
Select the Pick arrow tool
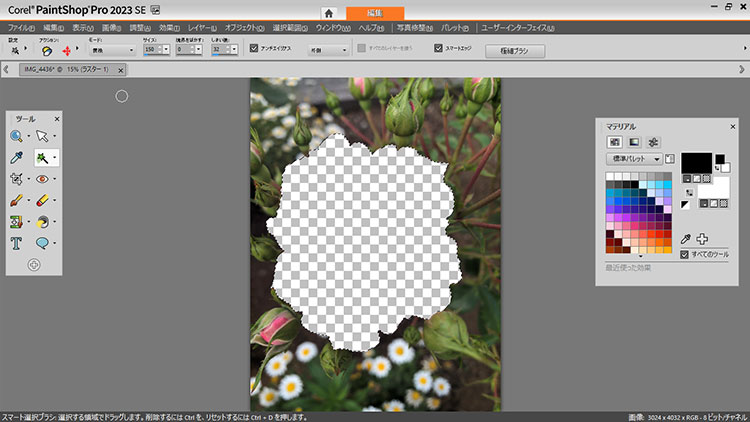42,136
